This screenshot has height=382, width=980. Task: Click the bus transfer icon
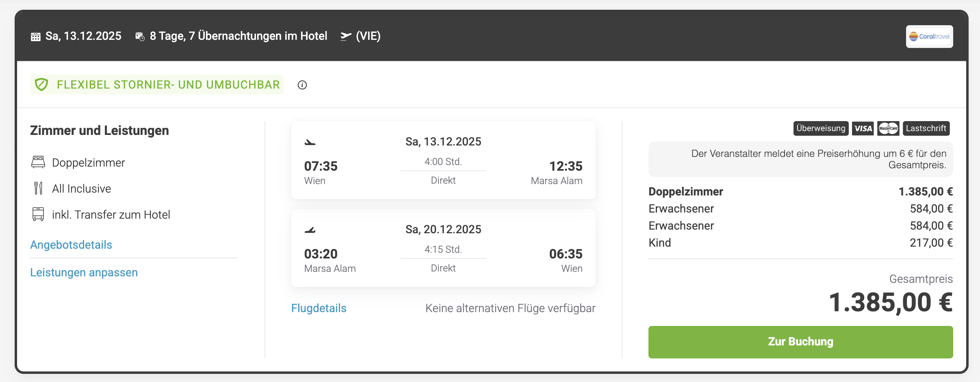point(38,214)
